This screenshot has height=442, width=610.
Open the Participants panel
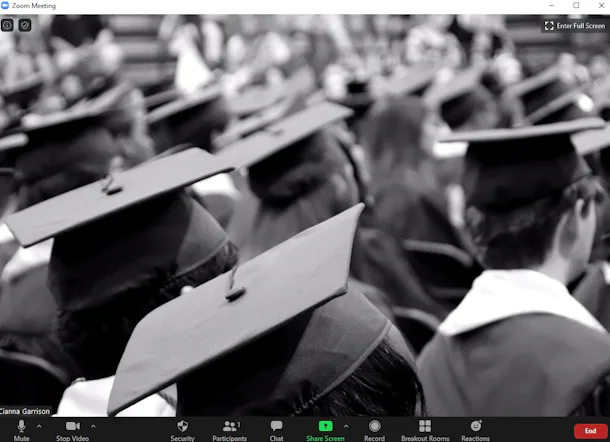[230, 430]
